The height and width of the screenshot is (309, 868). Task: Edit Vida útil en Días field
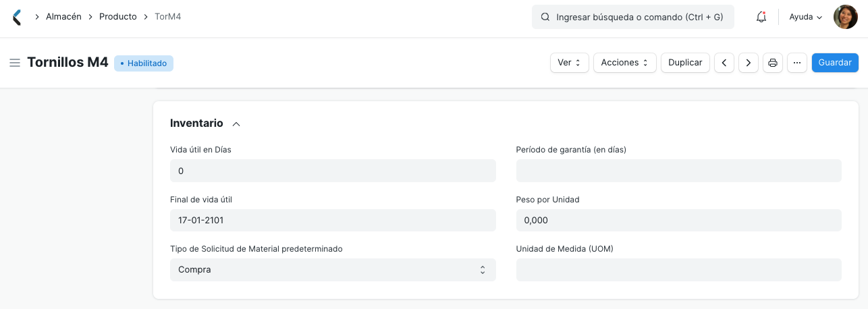(x=333, y=171)
